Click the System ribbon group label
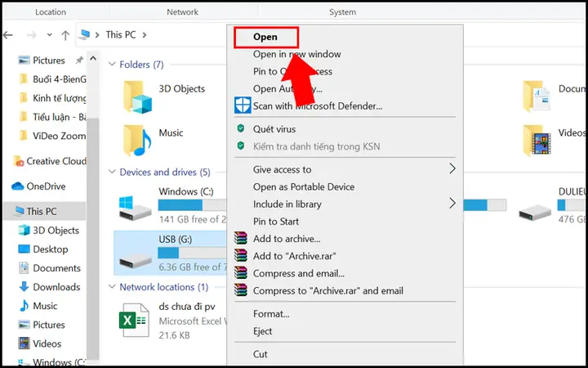Screen dimensions: 588x368 click(x=342, y=12)
